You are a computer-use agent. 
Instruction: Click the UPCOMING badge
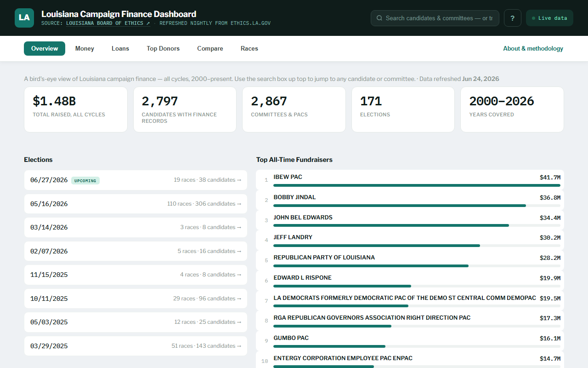(x=85, y=180)
